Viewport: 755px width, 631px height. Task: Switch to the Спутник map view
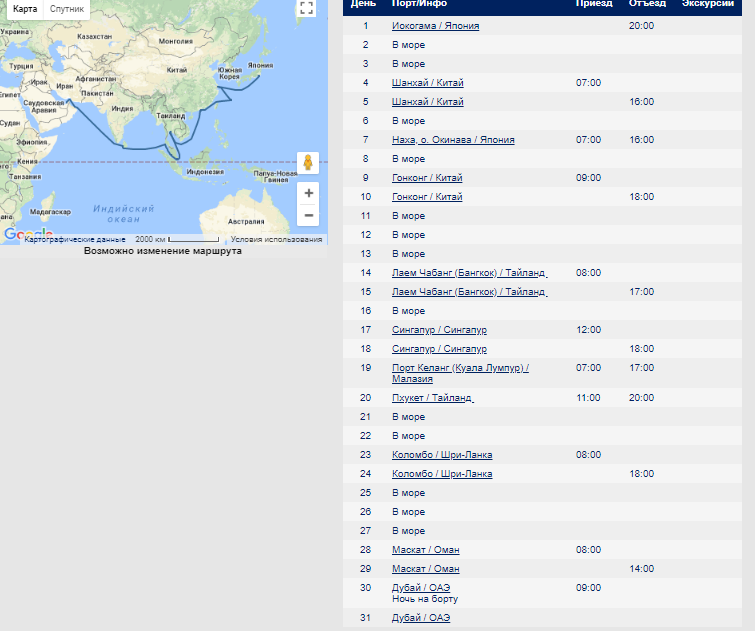67,9
